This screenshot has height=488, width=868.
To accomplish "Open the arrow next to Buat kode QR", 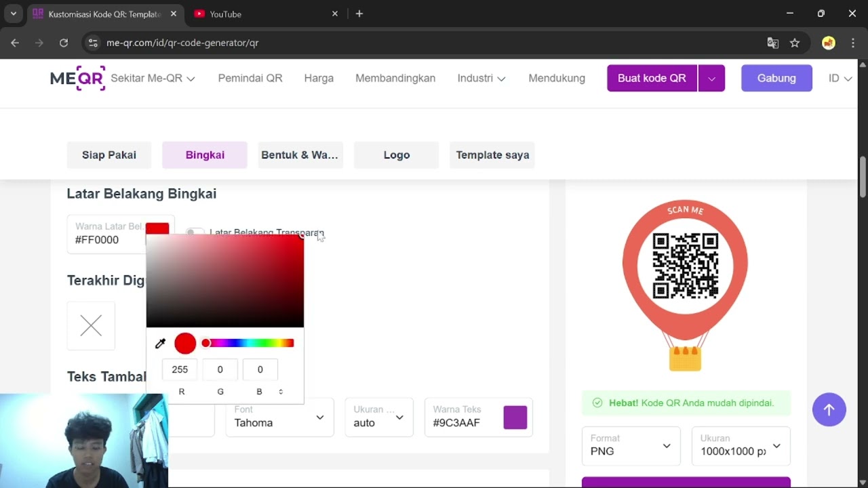I will point(711,79).
